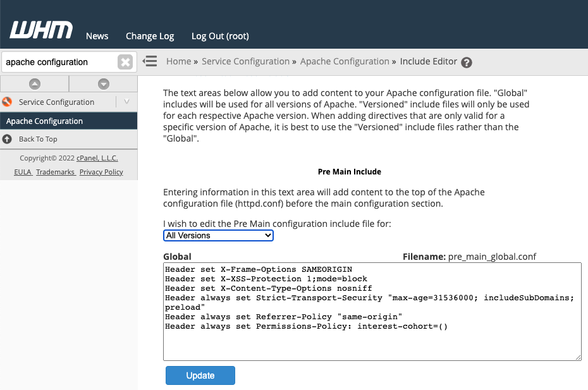Open the News menu item

(97, 36)
